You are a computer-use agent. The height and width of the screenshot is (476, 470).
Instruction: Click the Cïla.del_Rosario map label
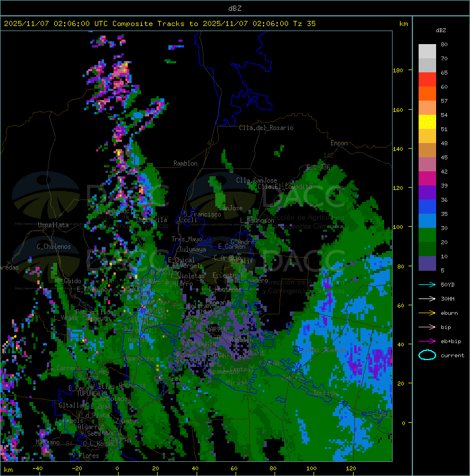coord(266,128)
